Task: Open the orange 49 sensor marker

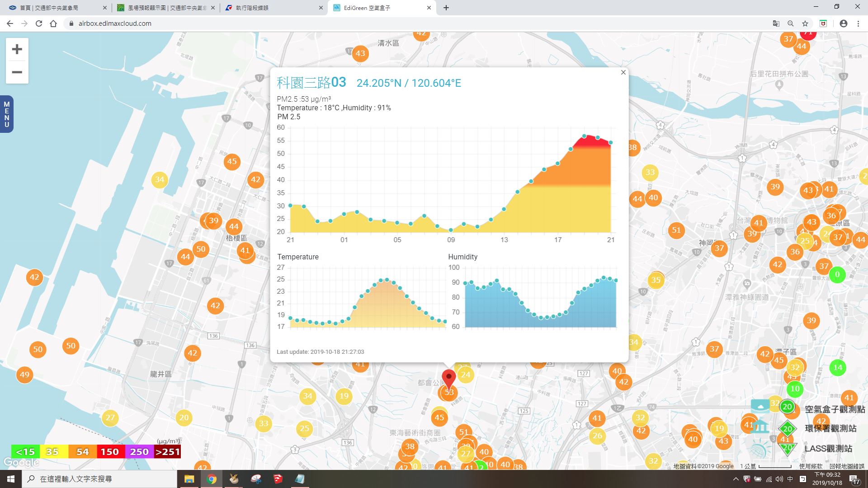Action: click(25, 375)
